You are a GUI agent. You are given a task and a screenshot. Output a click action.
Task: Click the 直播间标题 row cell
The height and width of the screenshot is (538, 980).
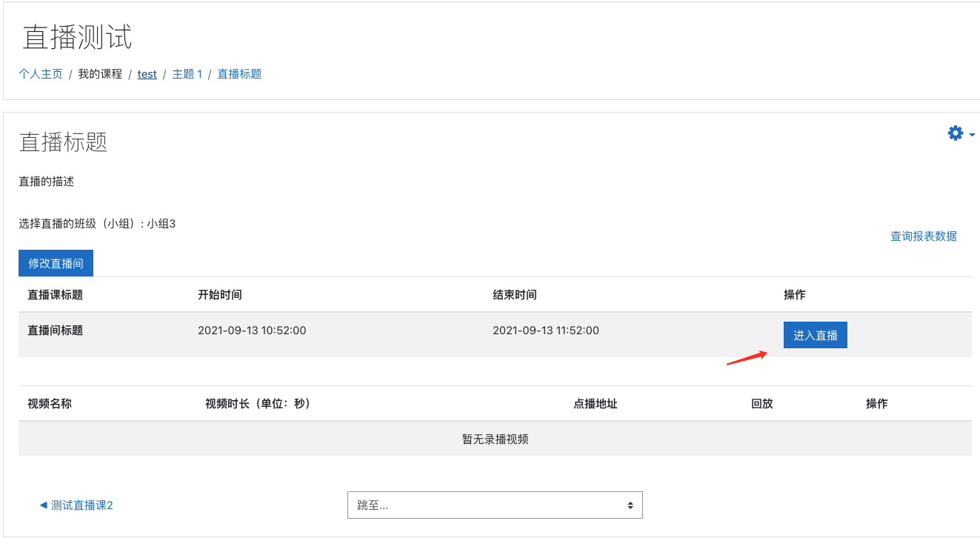56,331
